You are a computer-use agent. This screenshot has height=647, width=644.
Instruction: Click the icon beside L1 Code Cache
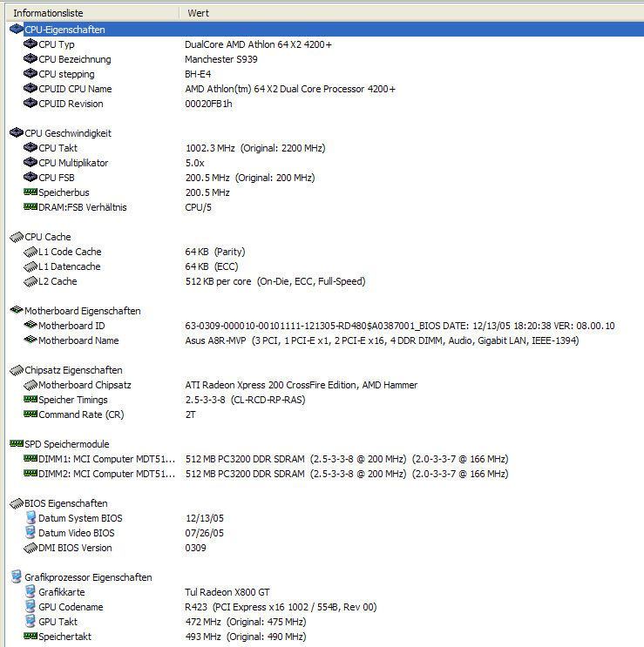tap(31, 252)
